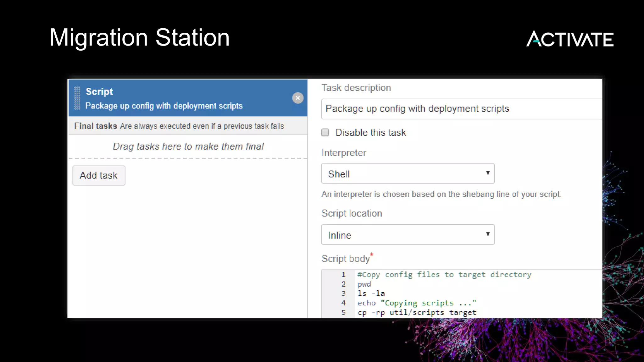The height and width of the screenshot is (362, 644).
Task: Open the Interpreter dropdown showing Shell
Action: point(408,173)
